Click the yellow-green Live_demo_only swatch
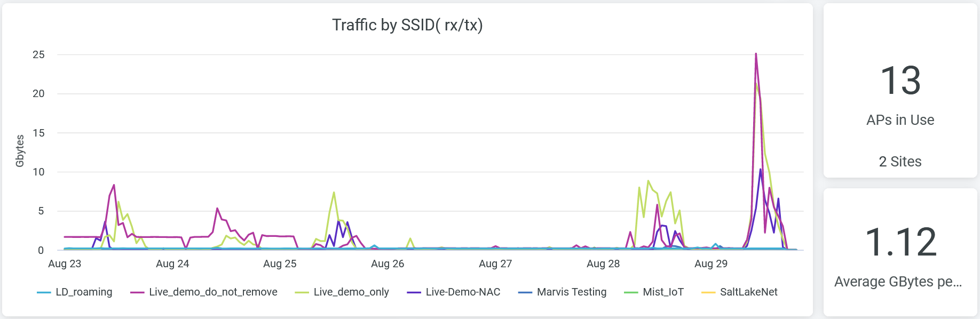The height and width of the screenshot is (319, 980). click(x=302, y=292)
